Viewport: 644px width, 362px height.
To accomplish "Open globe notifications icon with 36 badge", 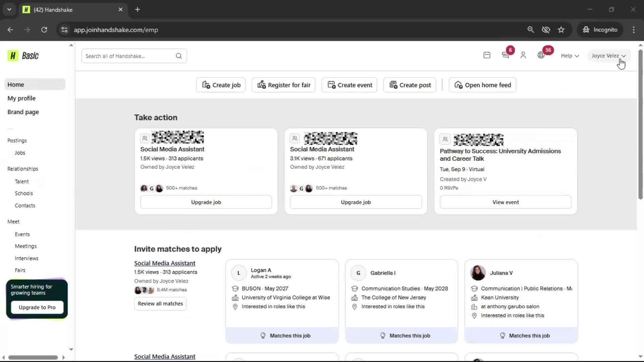I will 541,55.
